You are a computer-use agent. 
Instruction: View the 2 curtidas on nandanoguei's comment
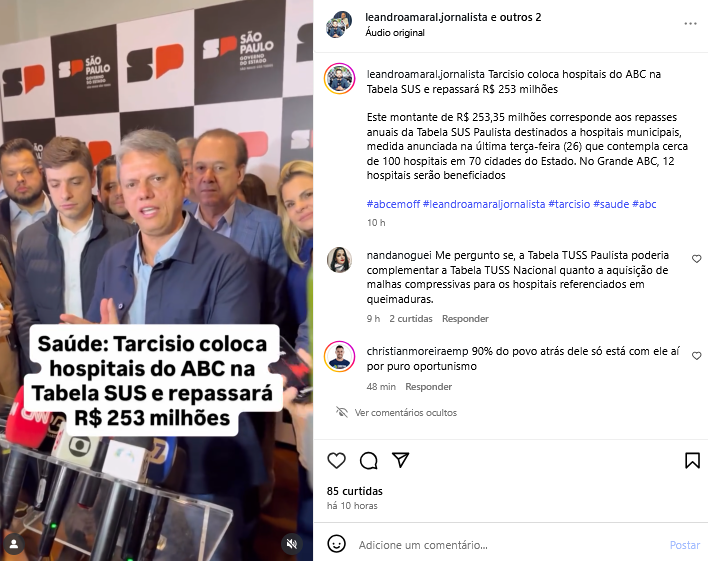pos(410,319)
